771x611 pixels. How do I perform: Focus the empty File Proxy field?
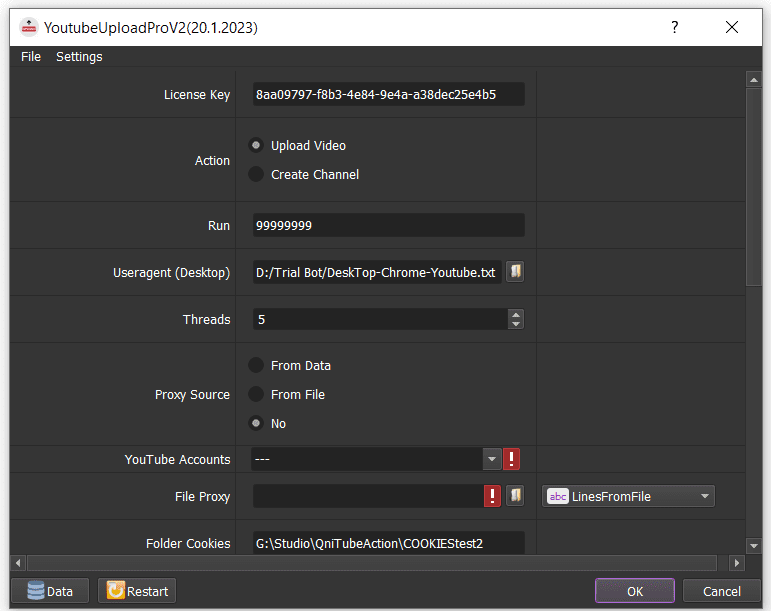(x=368, y=496)
